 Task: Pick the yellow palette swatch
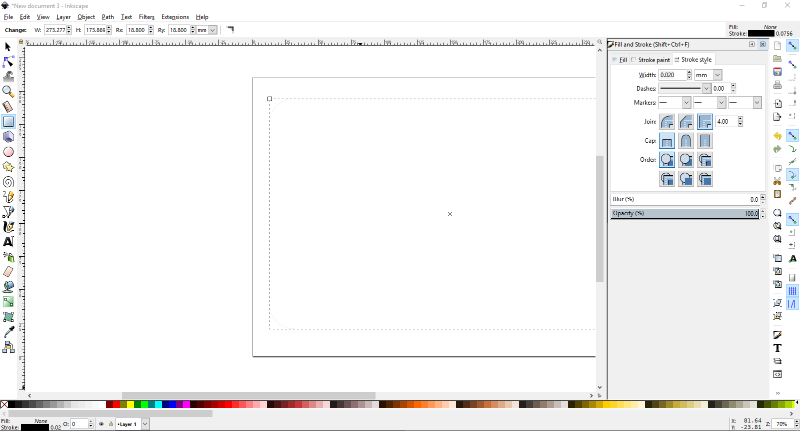pos(131,404)
